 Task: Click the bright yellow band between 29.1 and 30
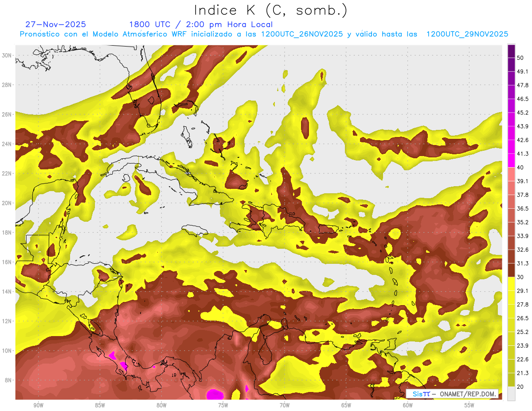click(511, 284)
